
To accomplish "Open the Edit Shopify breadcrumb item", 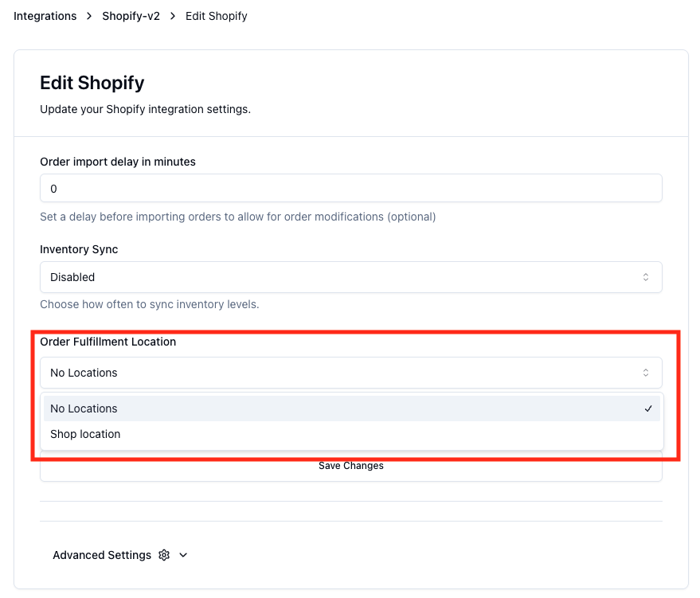I will point(216,15).
